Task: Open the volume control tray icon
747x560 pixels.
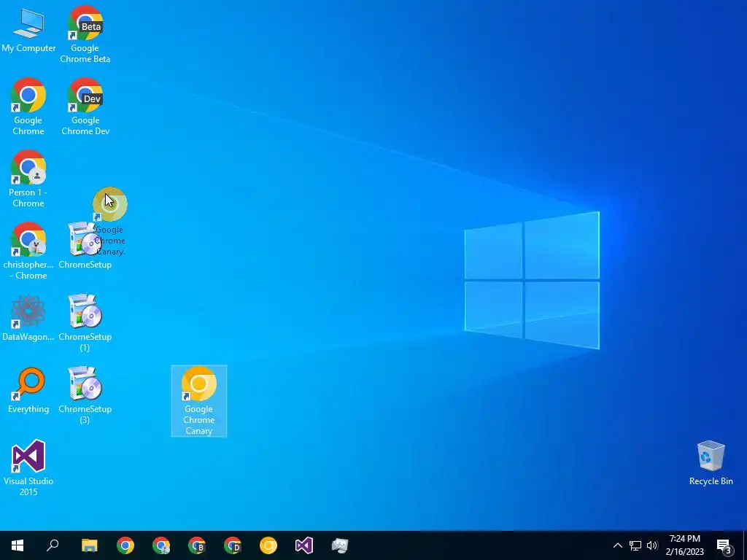Action: coord(652,545)
